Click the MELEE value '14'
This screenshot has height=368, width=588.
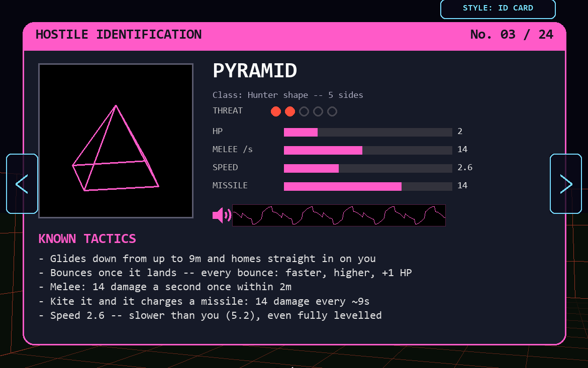coord(462,150)
